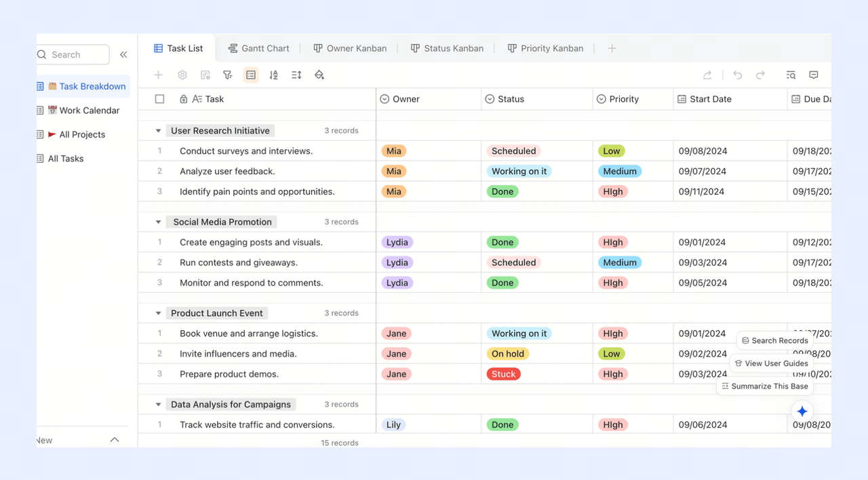Click the View User Guides button
The image size is (868, 480).
(771, 363)
